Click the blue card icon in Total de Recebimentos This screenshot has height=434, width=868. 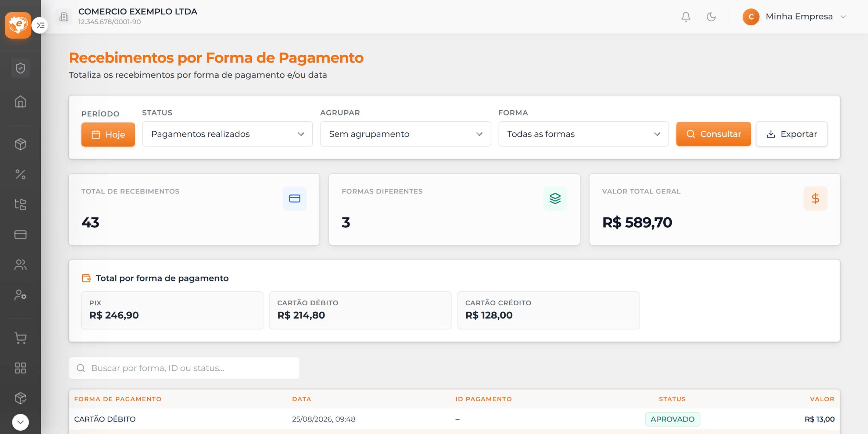[295, 199]
